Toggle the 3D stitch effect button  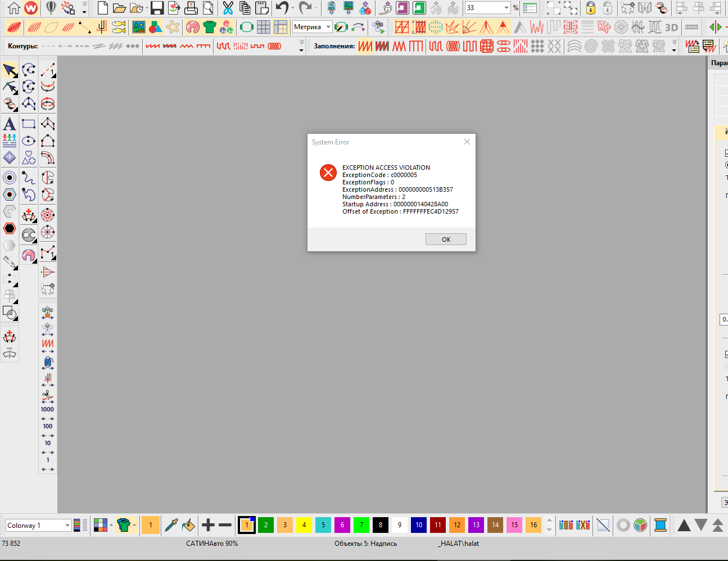coord(671,27)
